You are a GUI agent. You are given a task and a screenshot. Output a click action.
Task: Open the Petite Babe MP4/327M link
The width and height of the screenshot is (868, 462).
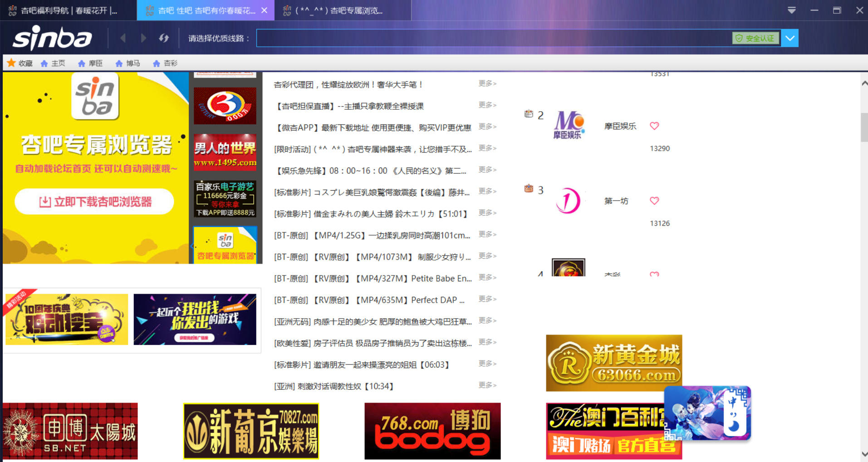(373, 278)
